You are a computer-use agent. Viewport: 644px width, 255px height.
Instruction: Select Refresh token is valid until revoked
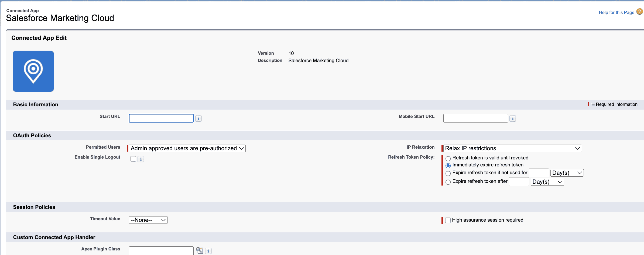coord(448,158)
